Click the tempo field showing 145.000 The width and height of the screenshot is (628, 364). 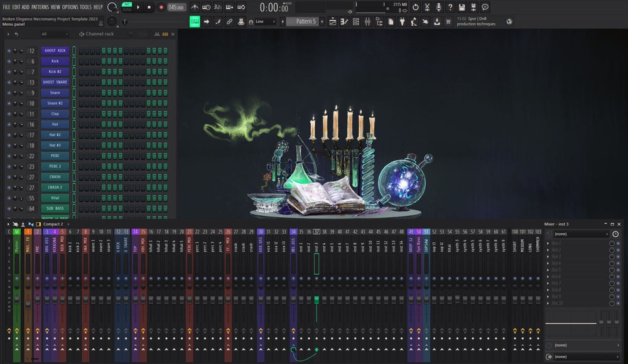click(176, 7)
